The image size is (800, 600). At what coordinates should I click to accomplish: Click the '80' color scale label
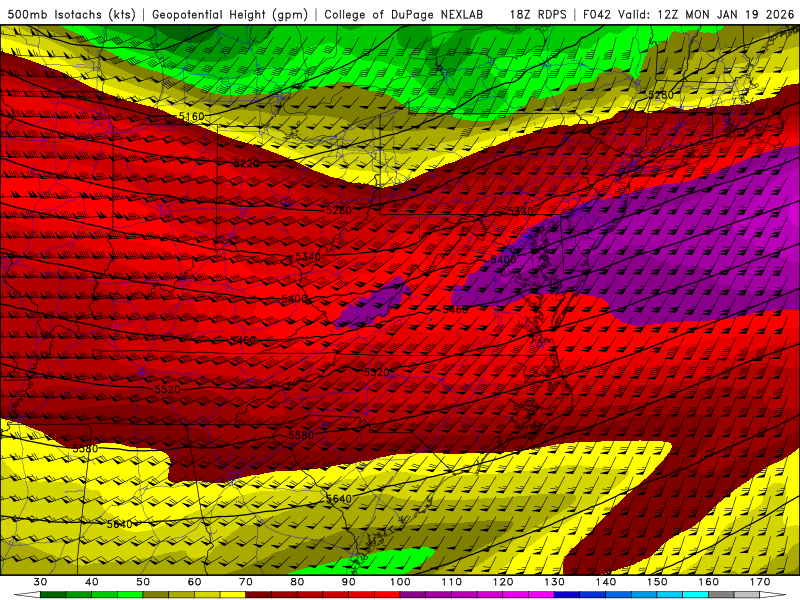click(297, 582)
